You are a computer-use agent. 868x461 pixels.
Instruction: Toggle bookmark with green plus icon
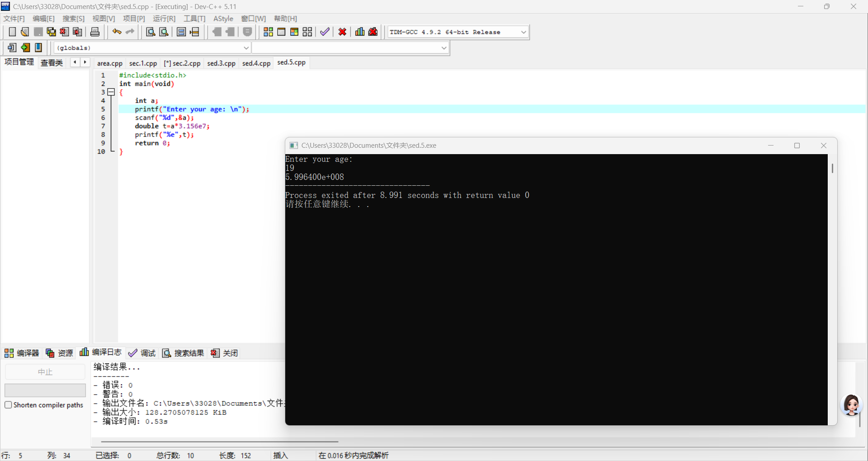tap(25, 47)
